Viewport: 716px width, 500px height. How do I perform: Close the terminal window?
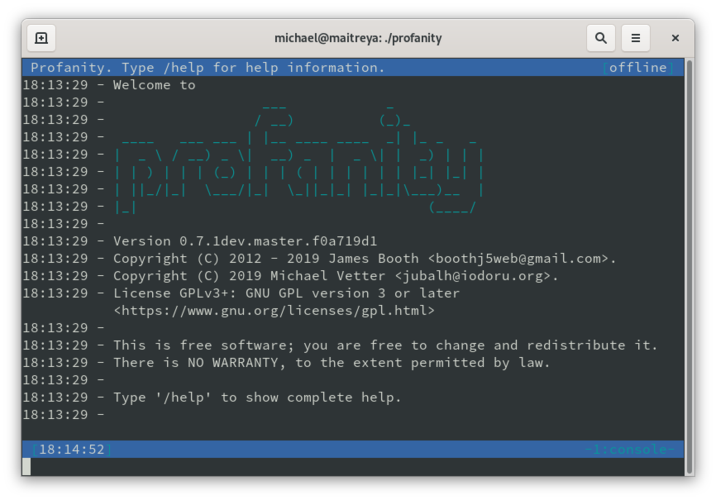click(675, 38)
